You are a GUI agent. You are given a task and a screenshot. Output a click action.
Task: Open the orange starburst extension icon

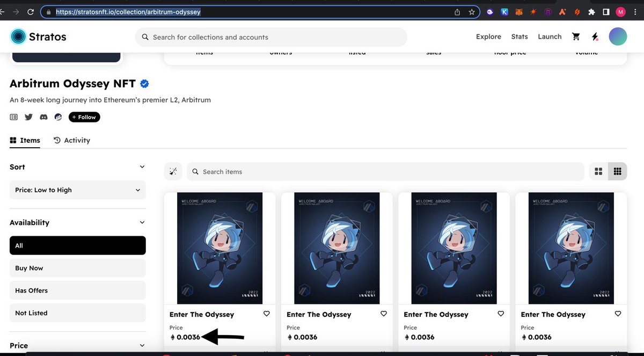point(533,12)
